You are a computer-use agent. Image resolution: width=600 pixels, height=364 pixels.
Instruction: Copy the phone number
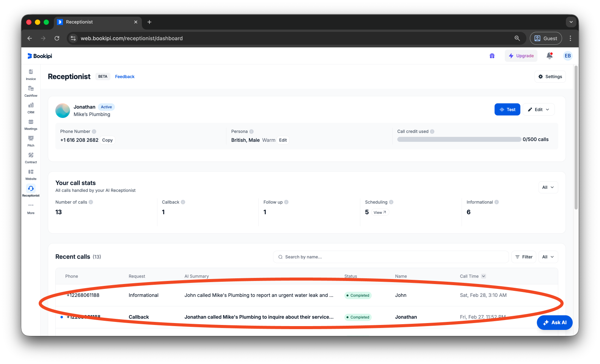[107, 140]
